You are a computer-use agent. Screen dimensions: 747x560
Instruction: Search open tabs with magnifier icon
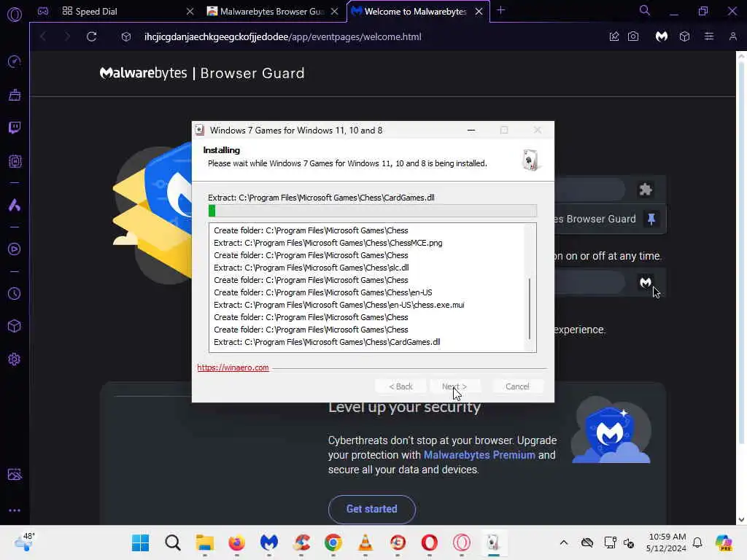[645, 10]
